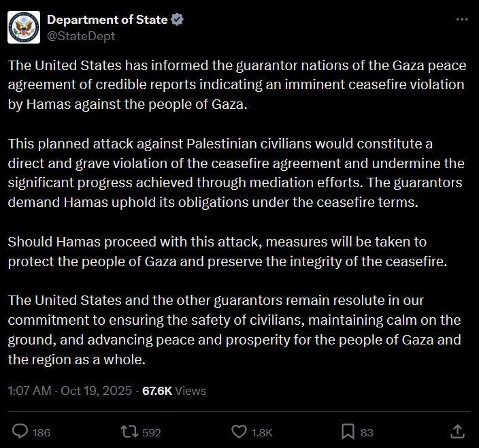
Task: Click the last paragraph ending "region as a whole"
Action: tap(234, 330)
